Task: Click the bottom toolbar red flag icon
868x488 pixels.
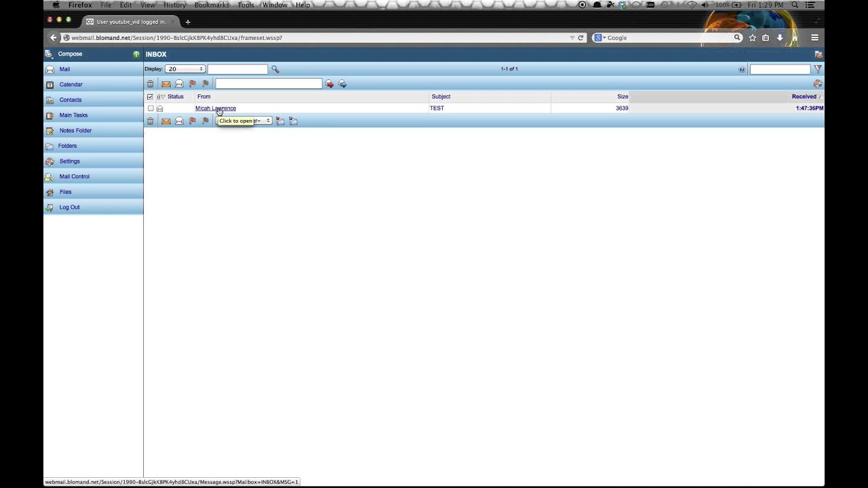Action: click(193, 121)
